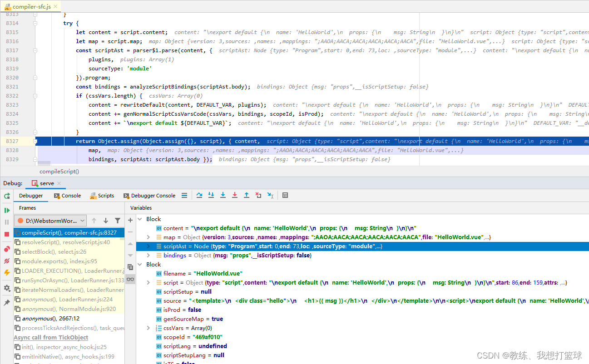Move watch up arrow in Variables
Screen dimensions: 589x364
pos(130,244)
